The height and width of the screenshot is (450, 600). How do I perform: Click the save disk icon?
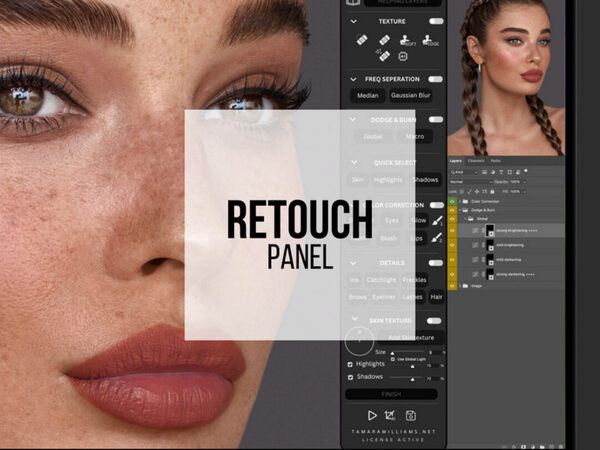(410, 415)
